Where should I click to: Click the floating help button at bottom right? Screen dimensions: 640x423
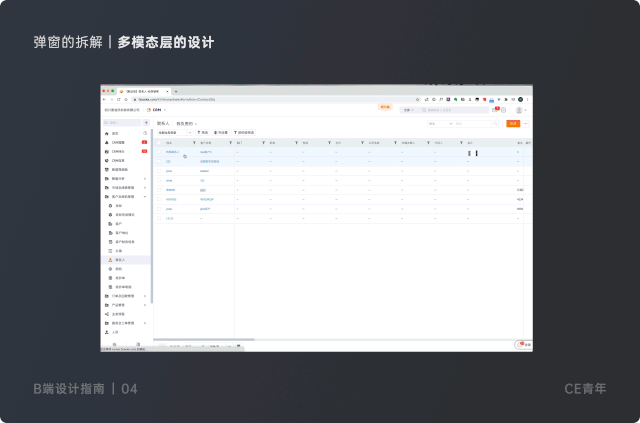coord(524,345)
